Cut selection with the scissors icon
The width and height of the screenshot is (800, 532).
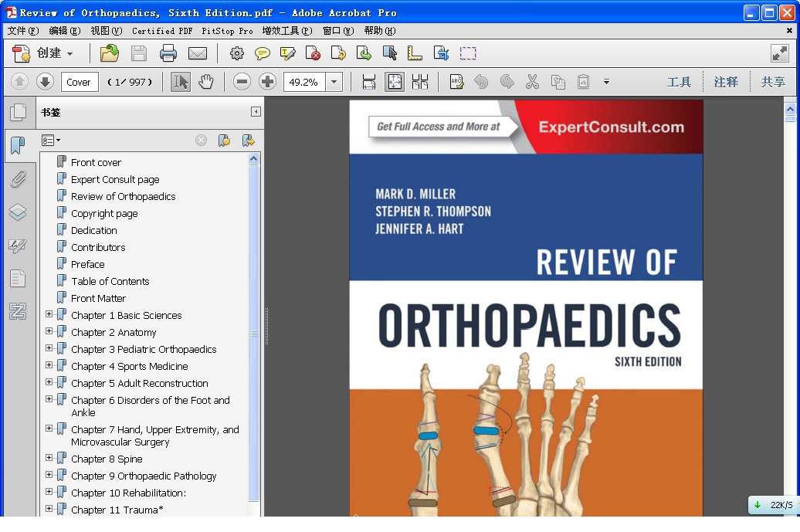pos(532,82)
